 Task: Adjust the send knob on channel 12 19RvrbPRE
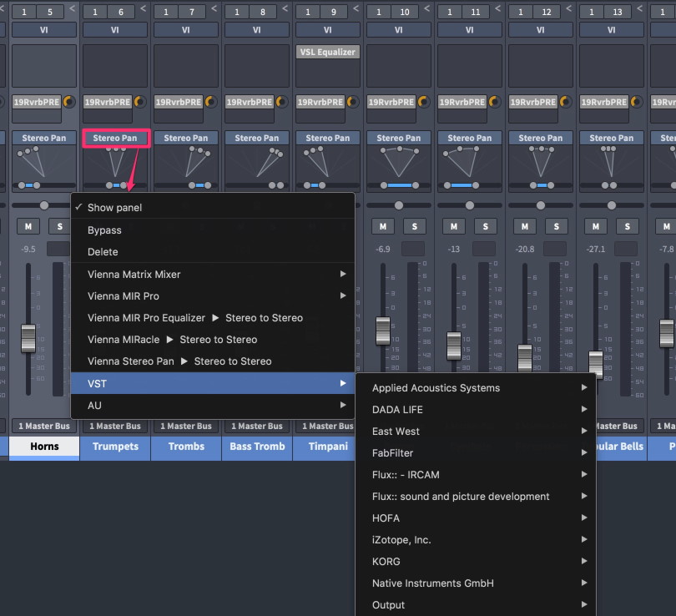coord(566,102)
